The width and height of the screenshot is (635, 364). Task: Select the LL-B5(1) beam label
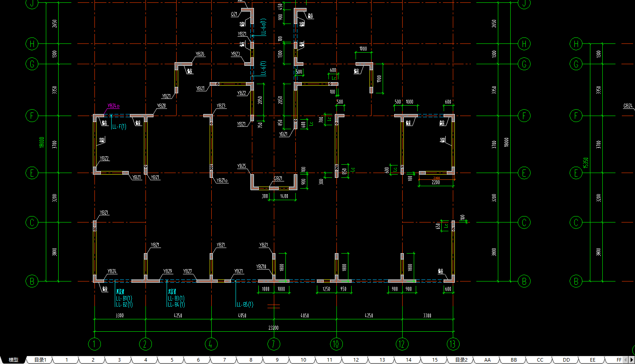(245, 305)
